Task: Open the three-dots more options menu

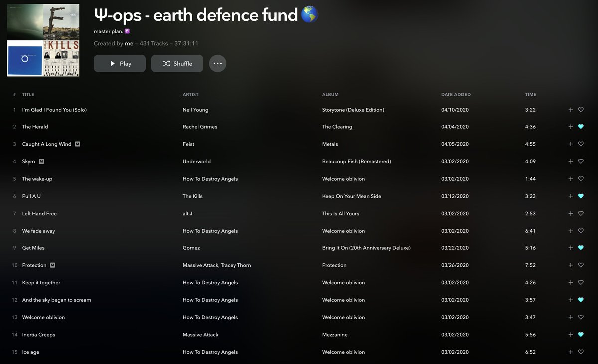Action: pyautogui.click(x=217, y=64)
